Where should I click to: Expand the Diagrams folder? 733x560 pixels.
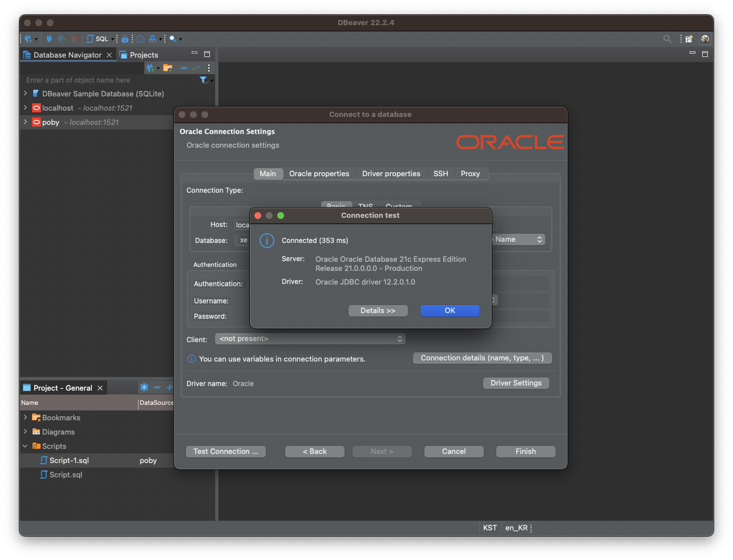pyautogui.click(x=25, y=431)
